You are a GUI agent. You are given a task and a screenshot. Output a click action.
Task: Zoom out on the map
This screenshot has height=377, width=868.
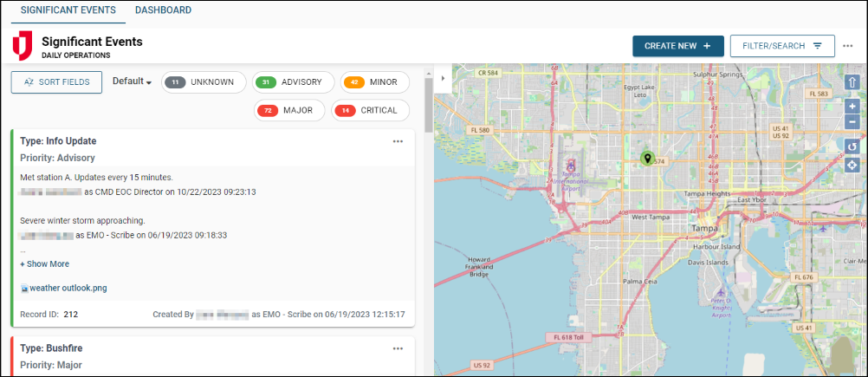852,122
